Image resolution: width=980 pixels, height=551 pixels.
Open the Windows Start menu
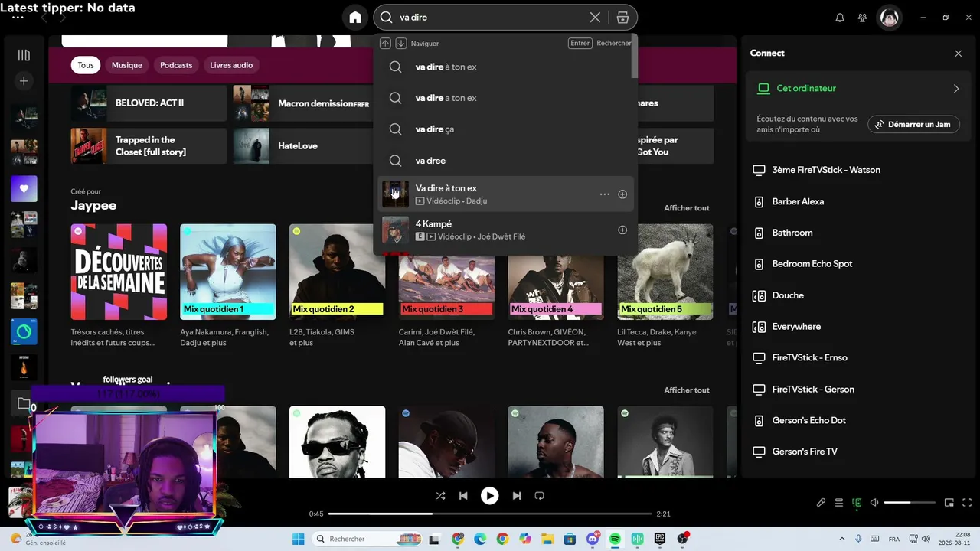coord(298,539)
